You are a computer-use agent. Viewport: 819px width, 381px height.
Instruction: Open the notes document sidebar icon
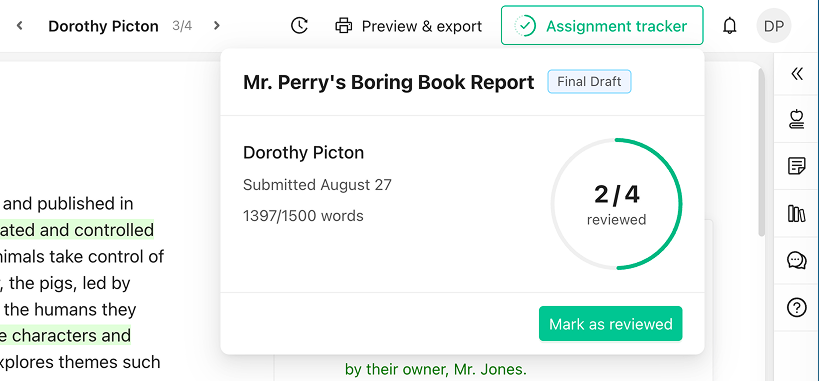[x=797, y=167]
